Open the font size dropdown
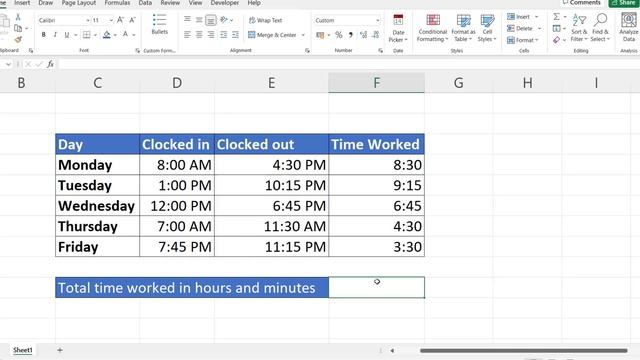This screenshot has width=640, height=360. tap(111, 20)
